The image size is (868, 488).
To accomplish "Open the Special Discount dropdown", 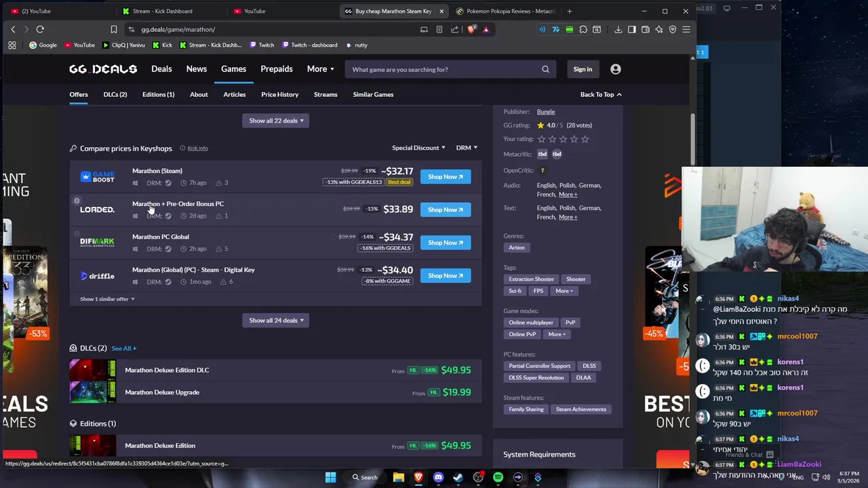I will coord(418,148).
